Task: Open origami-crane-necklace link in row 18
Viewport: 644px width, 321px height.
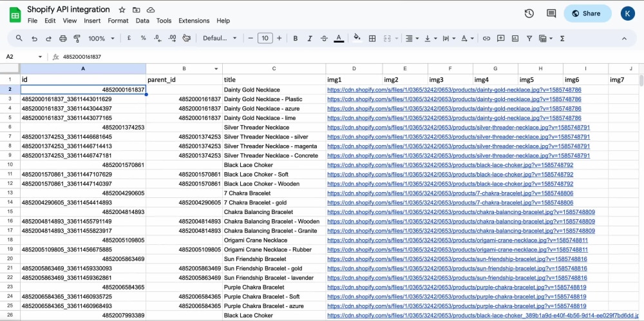Action: [x=457, y=240]
